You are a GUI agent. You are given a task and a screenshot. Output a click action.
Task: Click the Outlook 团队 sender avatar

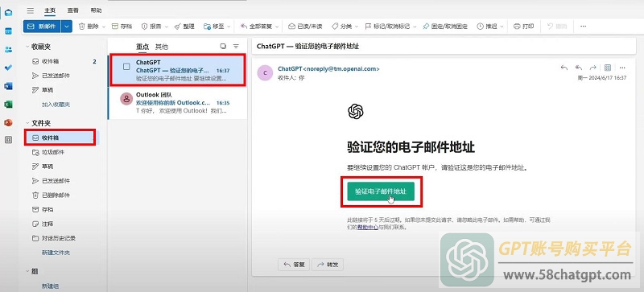(126, 99)
